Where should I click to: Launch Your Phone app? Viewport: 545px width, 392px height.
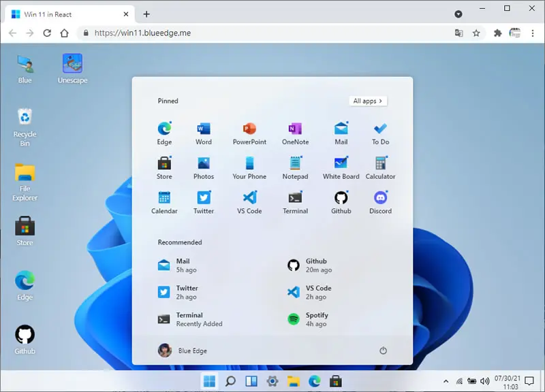pyautogui.click(x=249, y=167)
